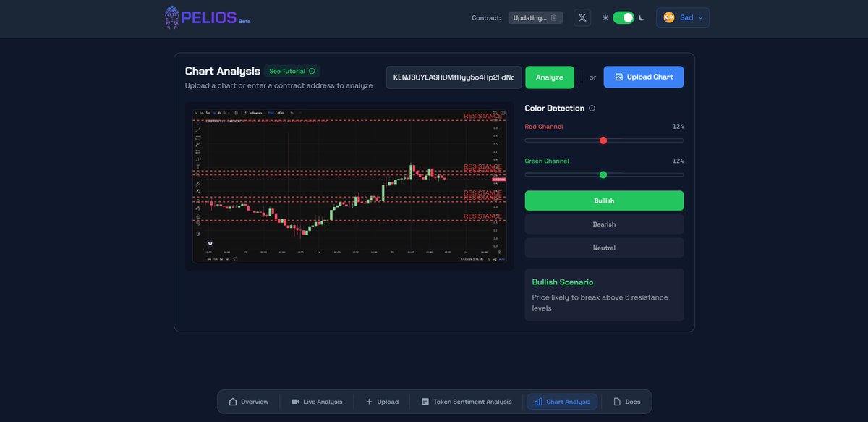The height and width of the screenshot is (422, 868).
Task: Click the 'Price likely to break above' description
Action: (600, 303)
